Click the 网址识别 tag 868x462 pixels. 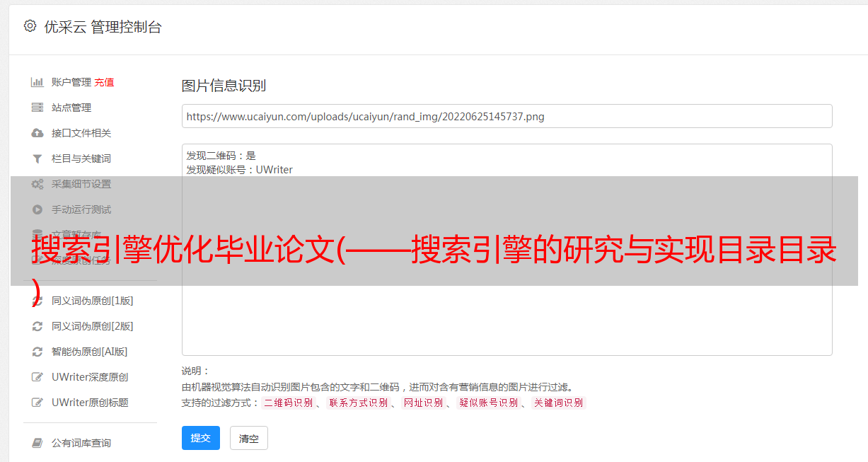423,403
